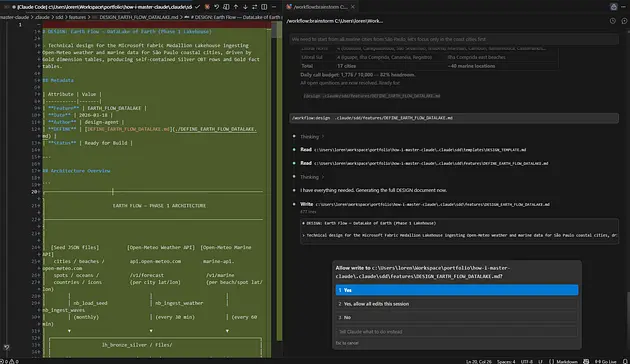Screen dimensions: 630x364
Task: Click the DESIGN_EARTH_FLOW_DATALAKE.md breadcrumb
Action: tap(139, 17)
